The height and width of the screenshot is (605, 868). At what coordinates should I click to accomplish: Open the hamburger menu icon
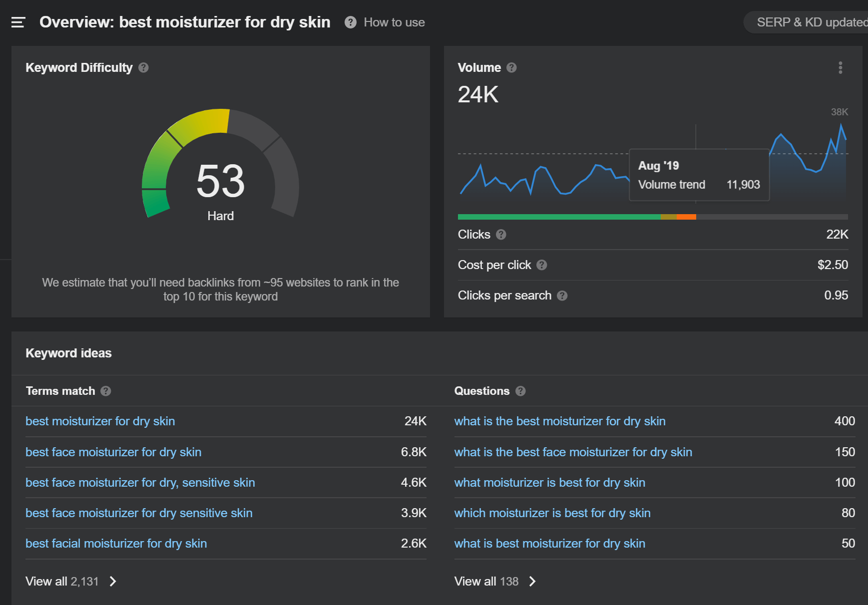coord(18,22)
